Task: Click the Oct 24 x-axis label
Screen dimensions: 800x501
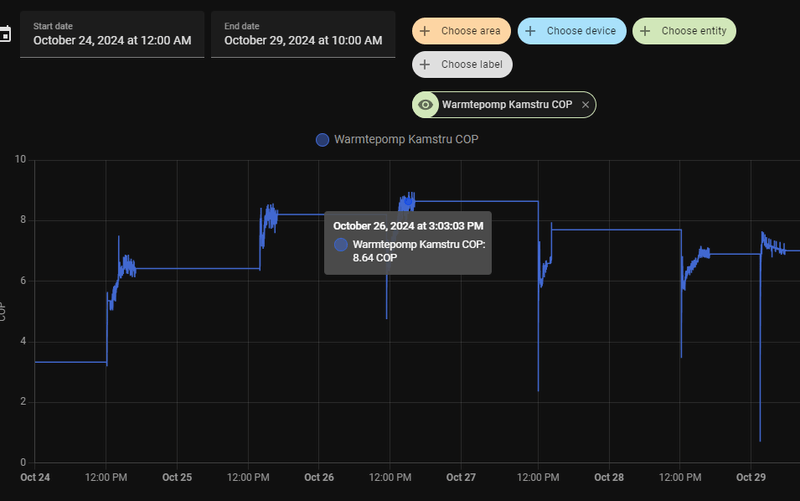Action: [x=35, y=477]
